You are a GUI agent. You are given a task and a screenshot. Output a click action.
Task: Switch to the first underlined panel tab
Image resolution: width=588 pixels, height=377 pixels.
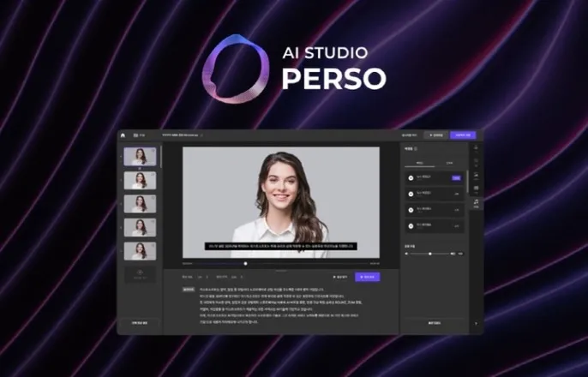[x=420, y=164]
